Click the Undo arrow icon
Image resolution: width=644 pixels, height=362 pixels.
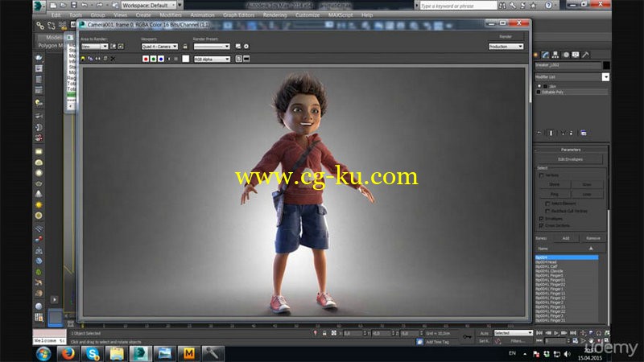tap(85, 6)
